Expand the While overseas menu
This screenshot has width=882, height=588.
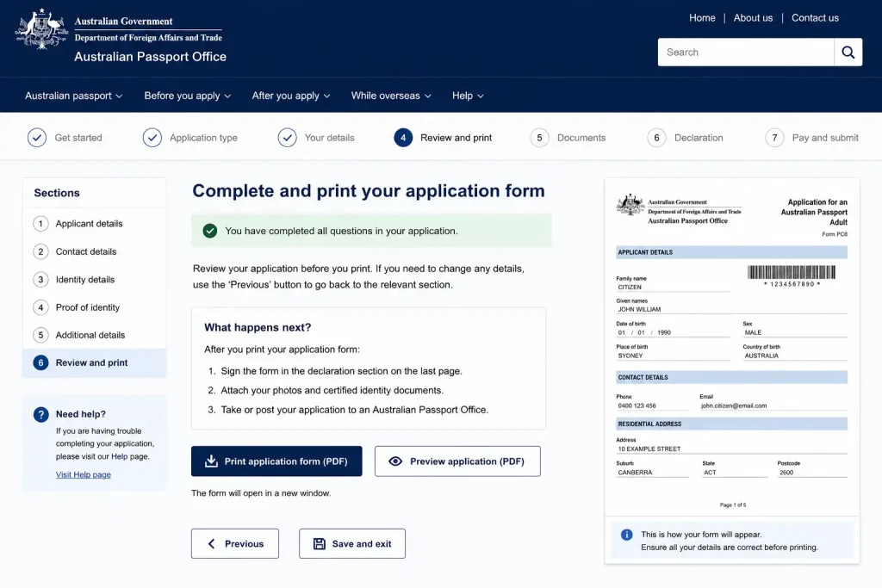391,96
